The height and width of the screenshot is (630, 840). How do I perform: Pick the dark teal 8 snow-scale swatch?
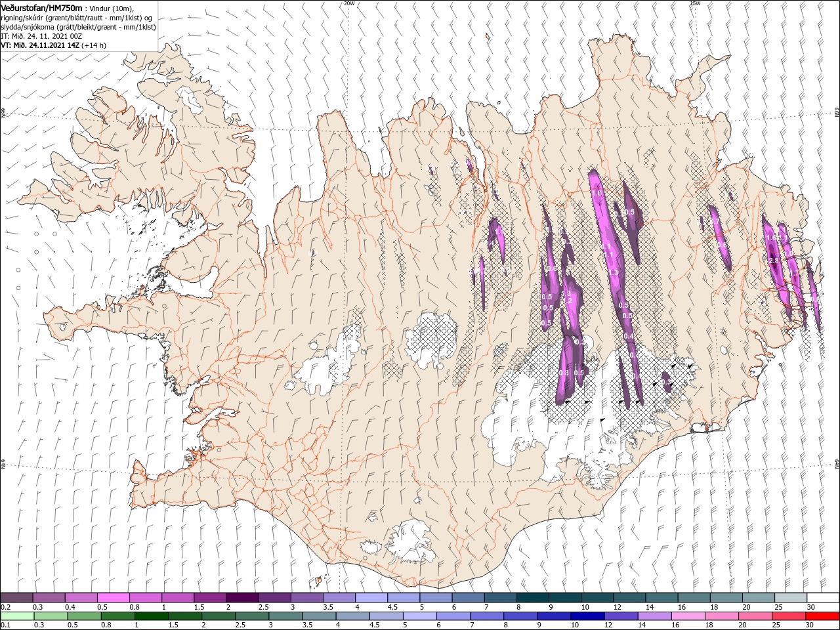(533, 597)
